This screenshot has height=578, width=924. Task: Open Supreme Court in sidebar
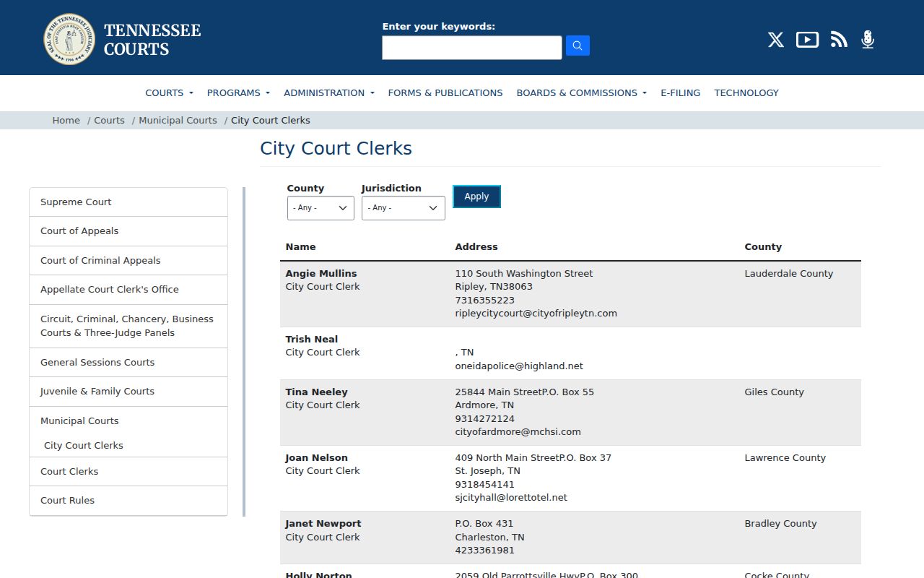[128, 202]
